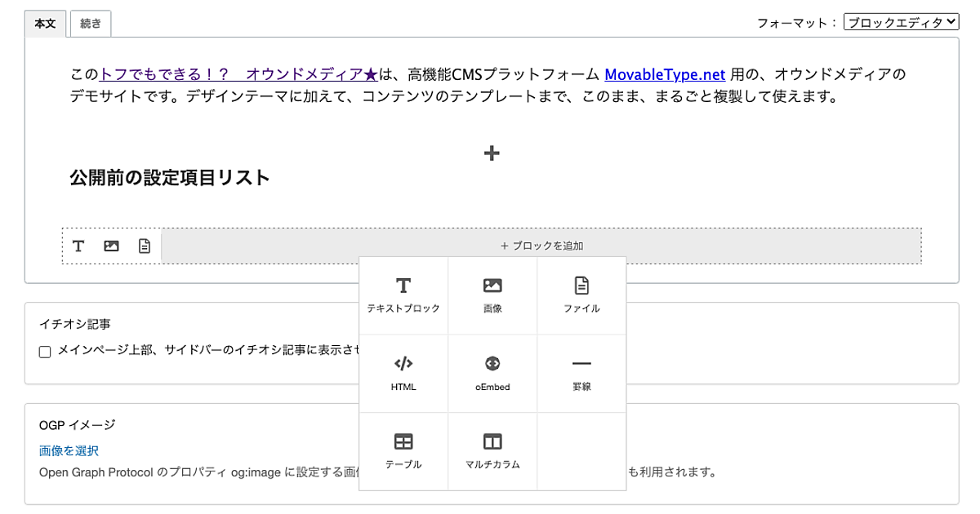Click the file shortcut icon in block bar

tap(145, 246)
